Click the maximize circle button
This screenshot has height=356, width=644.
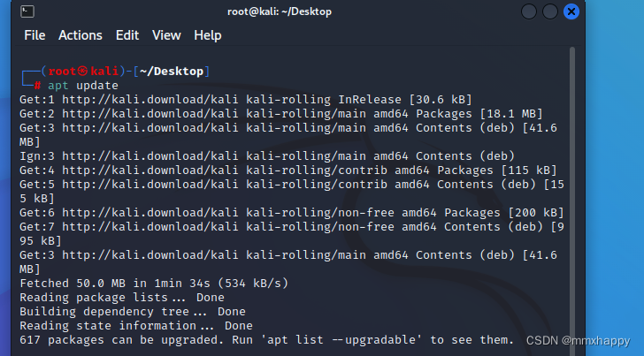550,11
